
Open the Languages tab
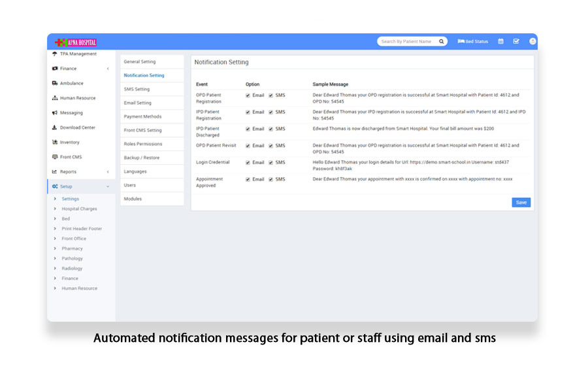152,171
